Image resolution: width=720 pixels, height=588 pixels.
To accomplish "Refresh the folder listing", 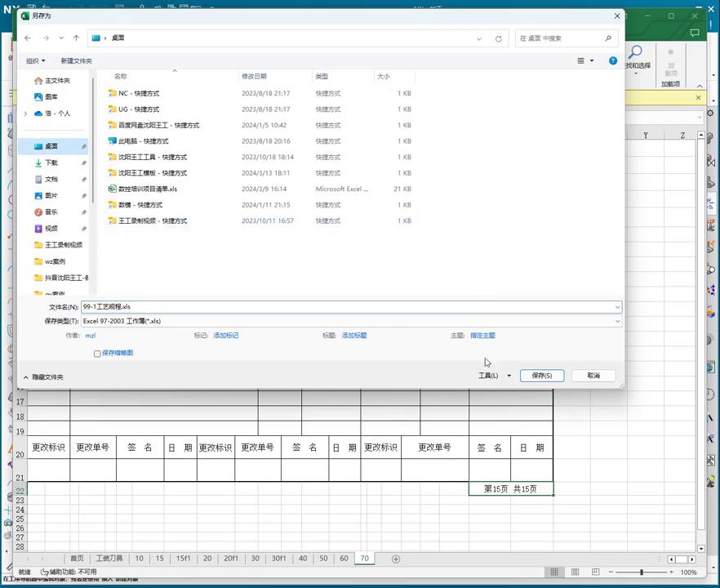I will (498, 38).
